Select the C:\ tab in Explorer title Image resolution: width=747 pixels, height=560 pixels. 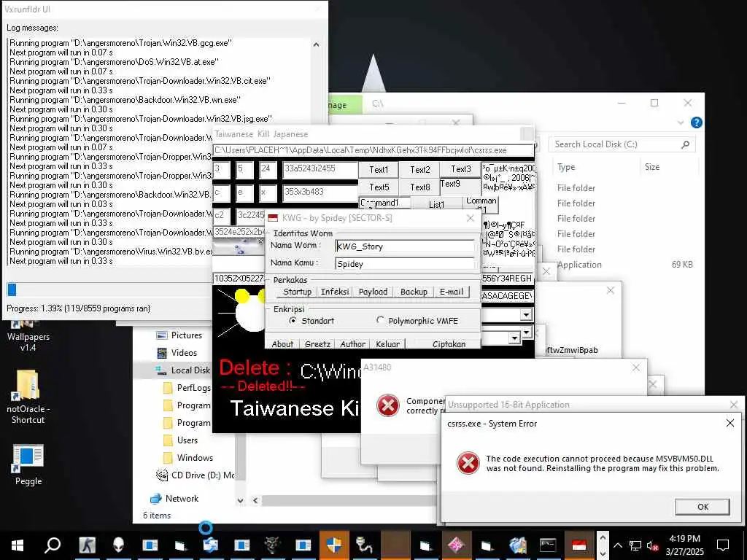click(378, 104)
